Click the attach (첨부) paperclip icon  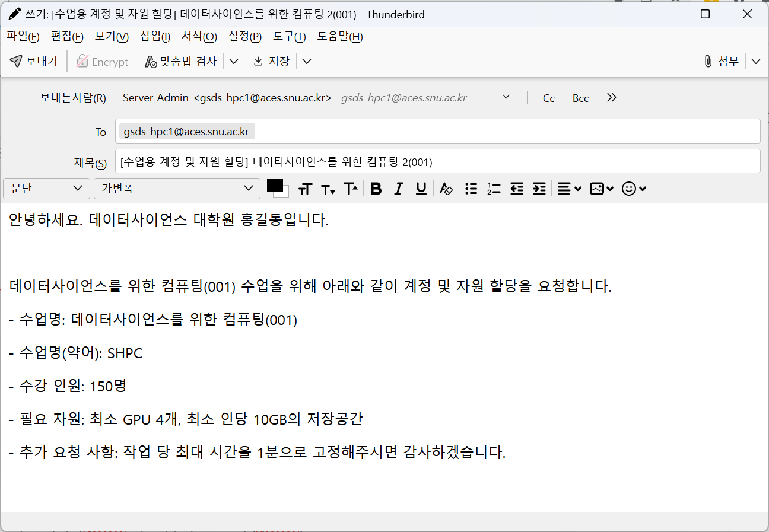(708, 61)
